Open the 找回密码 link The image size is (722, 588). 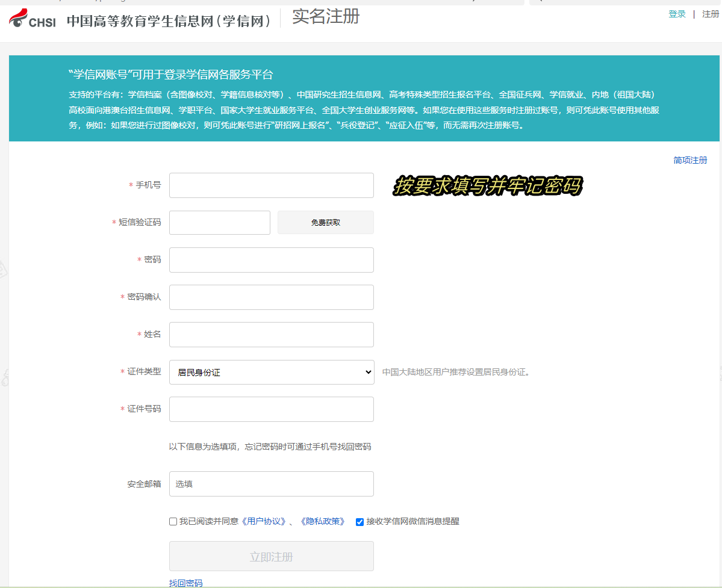185,583
